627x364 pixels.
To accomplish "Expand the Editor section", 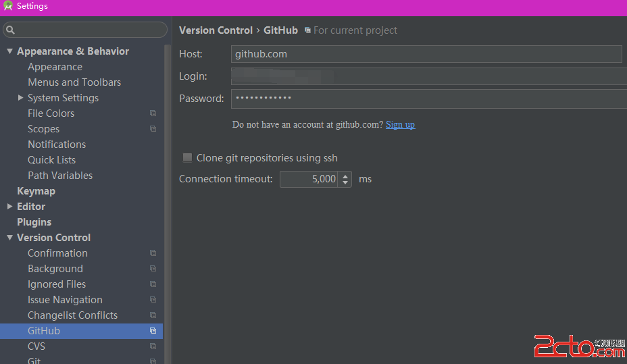I will (x=9, y=207).
